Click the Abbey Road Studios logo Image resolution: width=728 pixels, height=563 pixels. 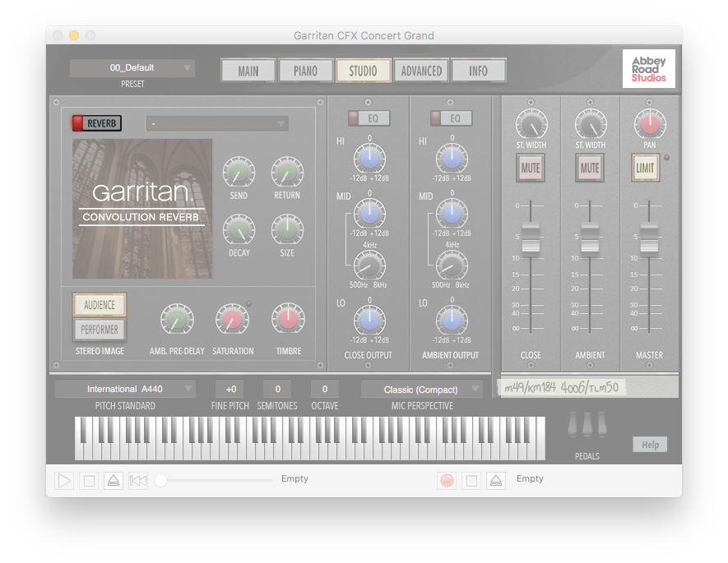pyautogui.click(x=648, y=69)
